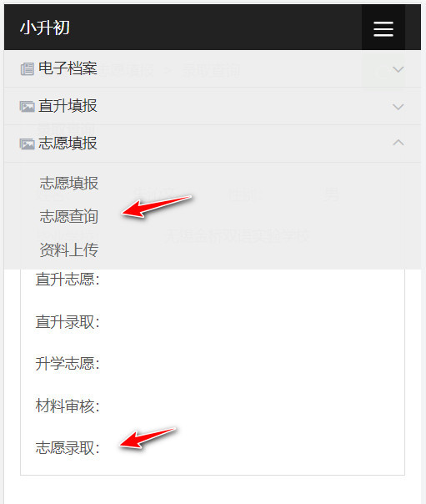Image resolution: width=426 pixels, height=504 pixels.
Task: Select the 志愿填报 parent menu header
Action: (213, 144)
